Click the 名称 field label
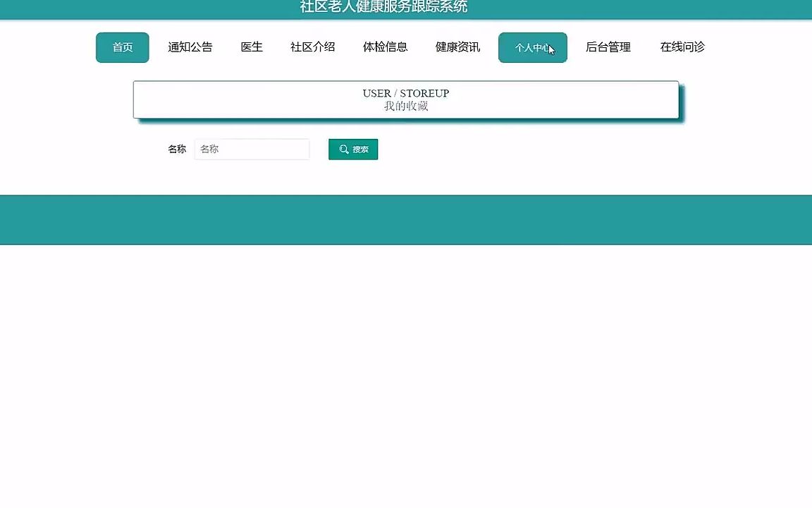 point(176,149)
